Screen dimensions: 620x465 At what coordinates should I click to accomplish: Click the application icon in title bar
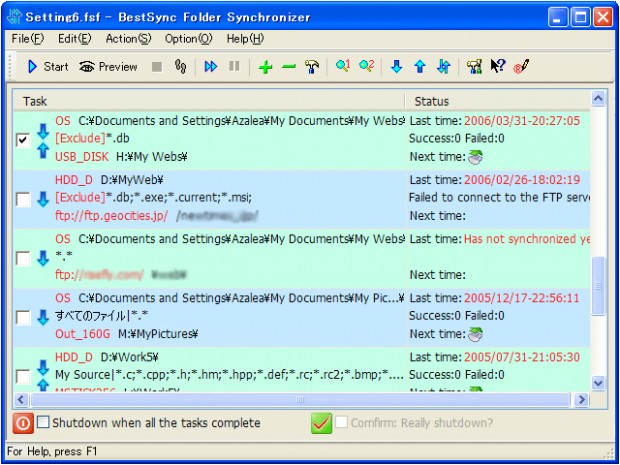click(x=15, y=17)
